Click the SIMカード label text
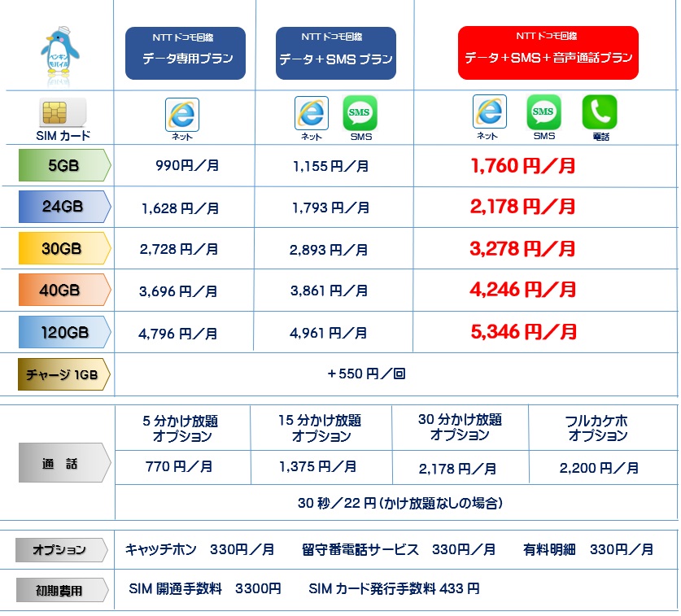Viewport: 681px width, 616px height. (x=63, y=136)
